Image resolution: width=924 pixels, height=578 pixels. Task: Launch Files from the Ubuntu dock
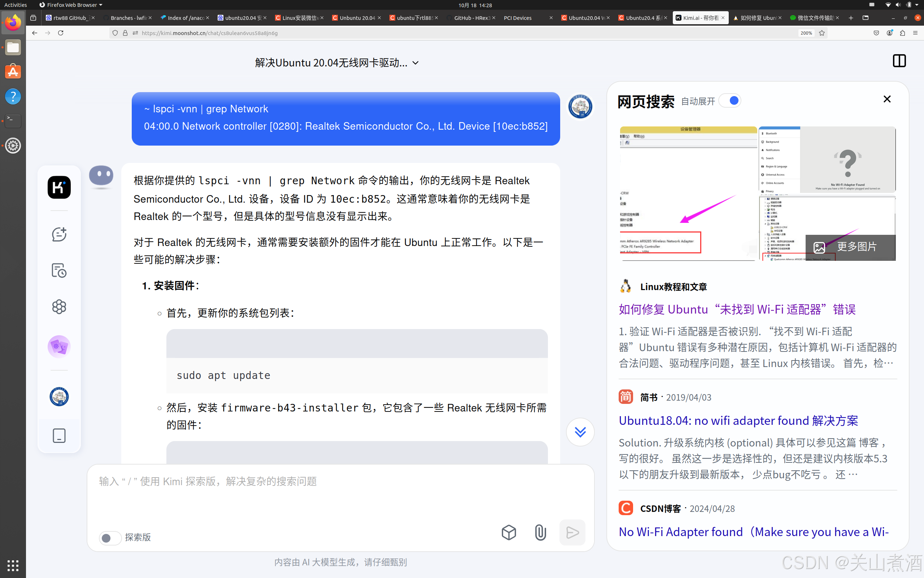[13, 47]
